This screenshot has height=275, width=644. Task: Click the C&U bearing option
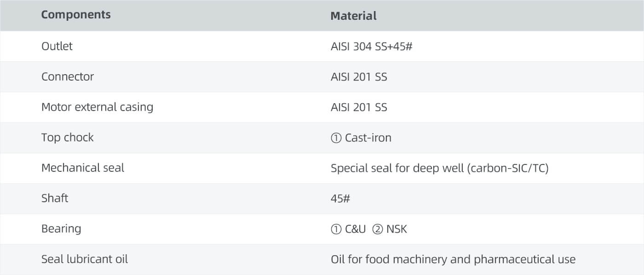pyautogui.click(x=355, y=229)
